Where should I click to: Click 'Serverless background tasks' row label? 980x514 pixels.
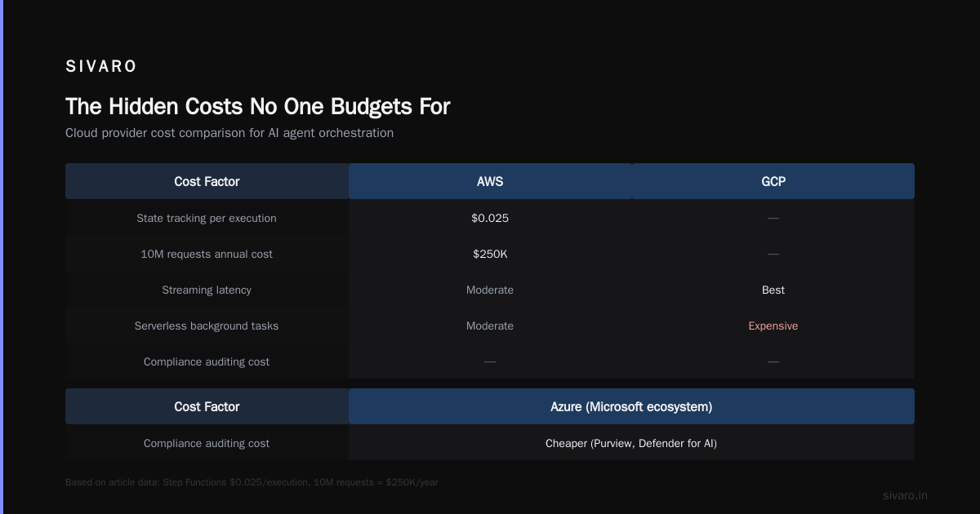[x=207, y=326]
